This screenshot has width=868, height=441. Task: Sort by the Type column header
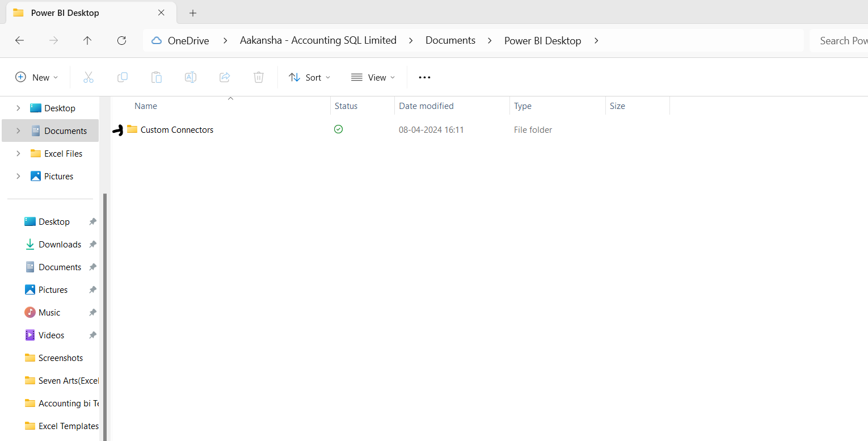point(523,106)
